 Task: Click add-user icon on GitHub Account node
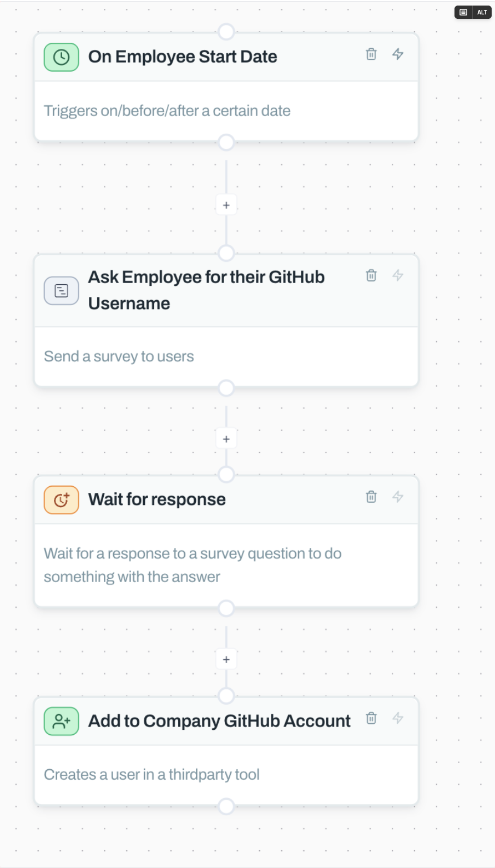click(61, 721)
